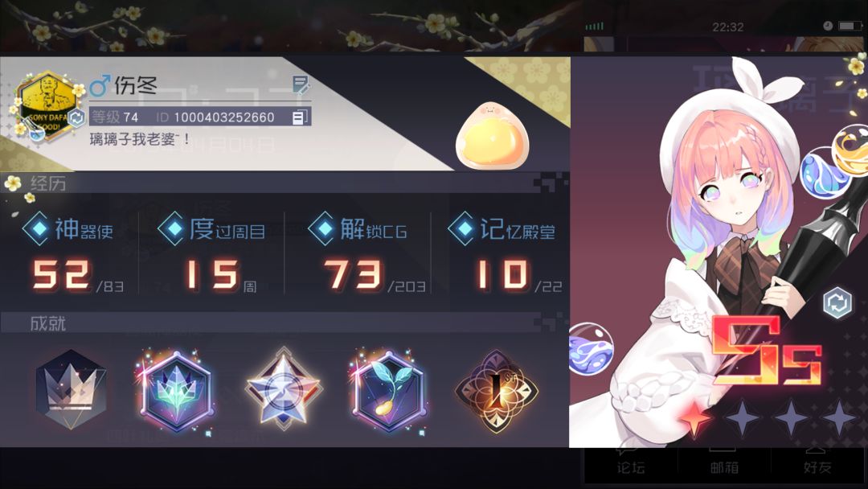Select the sprout seed achievement badge
Screen dimensions: 868x489
coord(389,390)
